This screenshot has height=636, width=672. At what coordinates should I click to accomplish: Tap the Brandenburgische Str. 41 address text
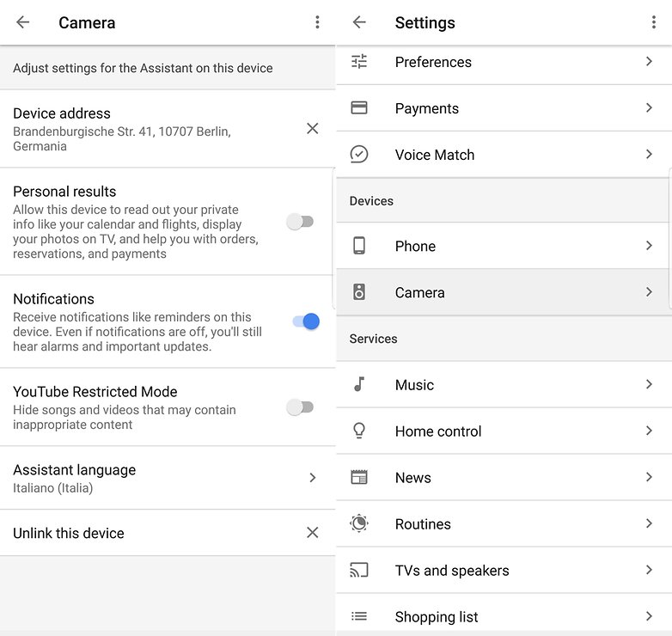(122, 138)
